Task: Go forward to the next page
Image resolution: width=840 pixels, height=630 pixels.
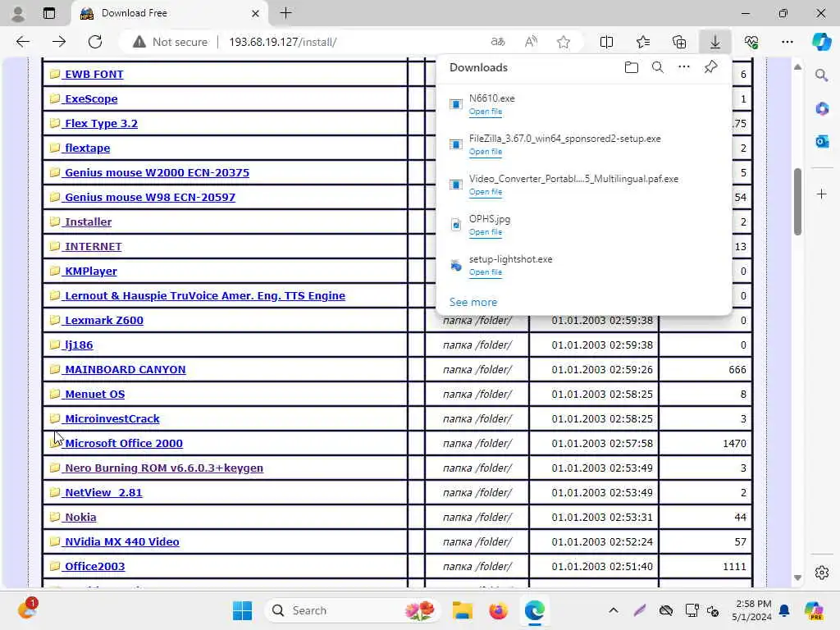Action: (59, 42)
